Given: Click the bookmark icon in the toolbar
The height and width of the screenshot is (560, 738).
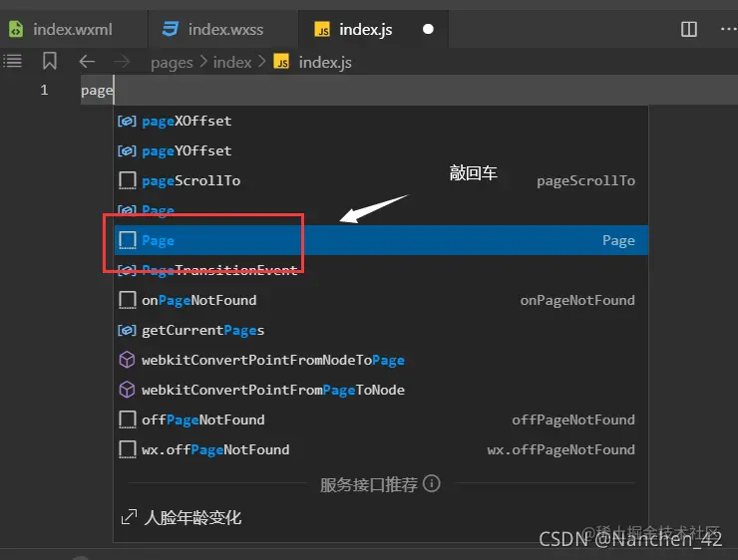Looking at the screenshot, I should (50, 61).
